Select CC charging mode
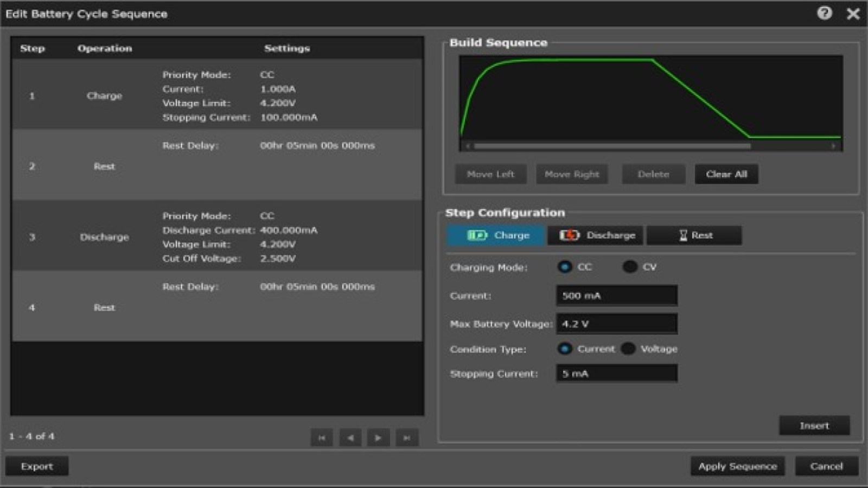 [x=565, y=267]
